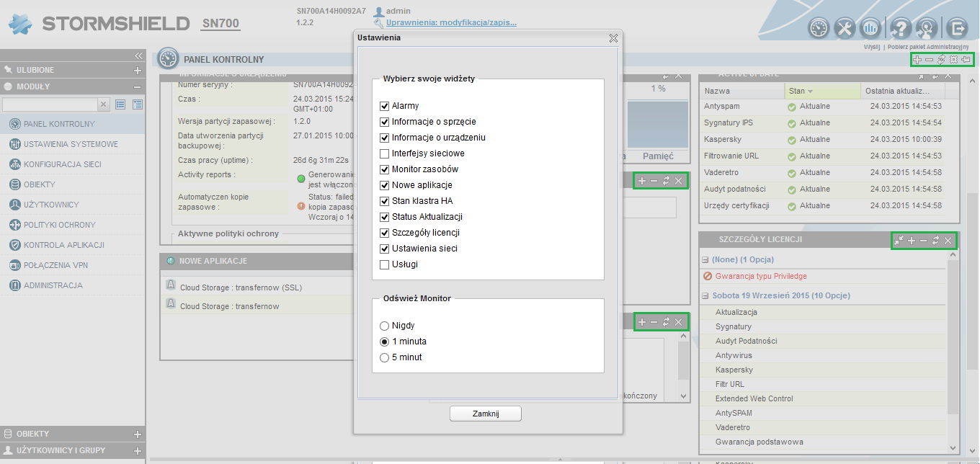Collapse all widgets with panel minus icon
Viewport: 980px width, 464px height.
tap(929, 60)
